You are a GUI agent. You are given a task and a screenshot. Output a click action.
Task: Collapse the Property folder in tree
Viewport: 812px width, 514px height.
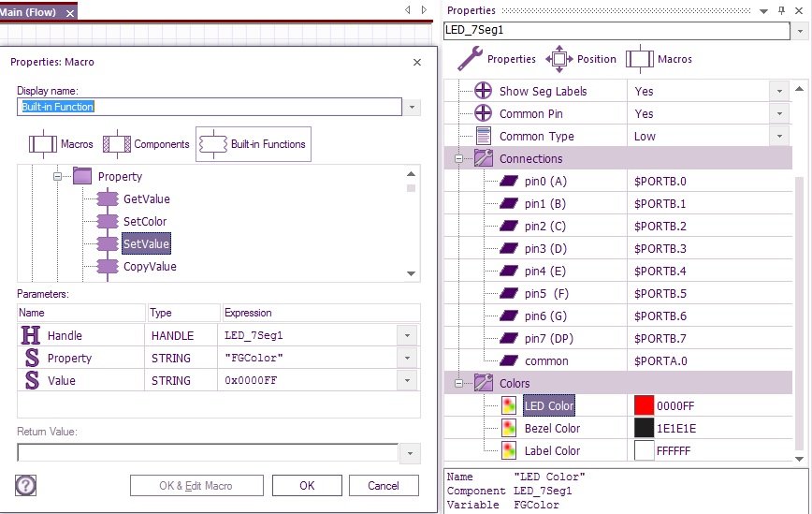pos(58,176)
